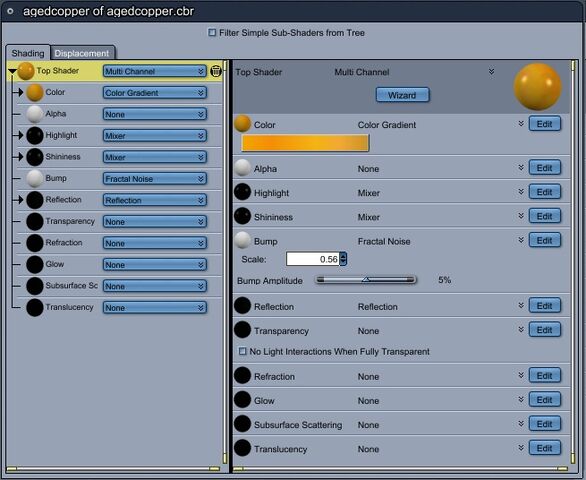This screenshot has width=586, height=480.
Task: Click the Bump white sphere in right panel
Action: tap(242, 240)
